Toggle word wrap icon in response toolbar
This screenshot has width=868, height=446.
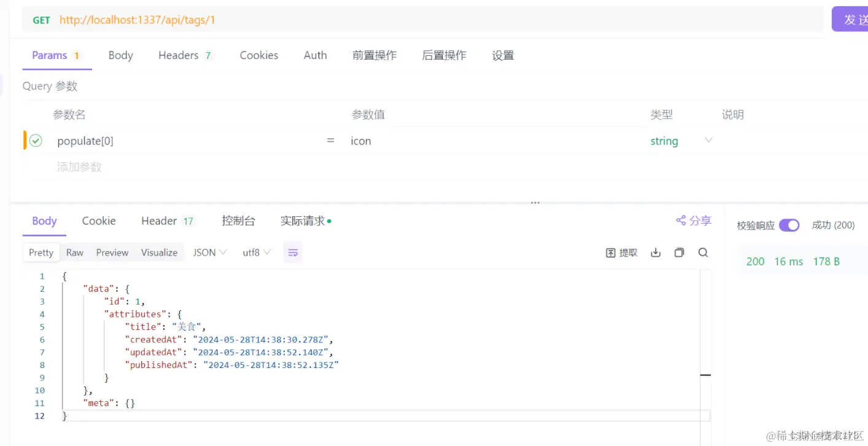point(293,252)
